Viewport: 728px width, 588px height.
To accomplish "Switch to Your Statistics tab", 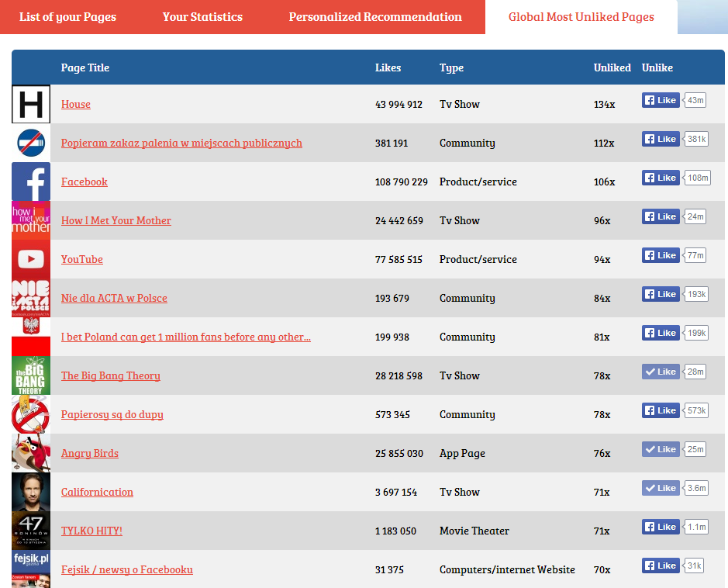I will (x=202, y=17).
